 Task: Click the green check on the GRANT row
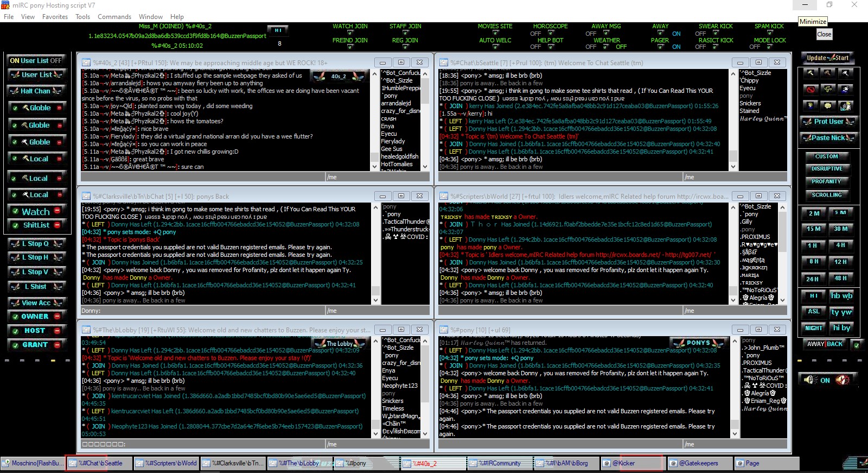click(x=15, y=345)
